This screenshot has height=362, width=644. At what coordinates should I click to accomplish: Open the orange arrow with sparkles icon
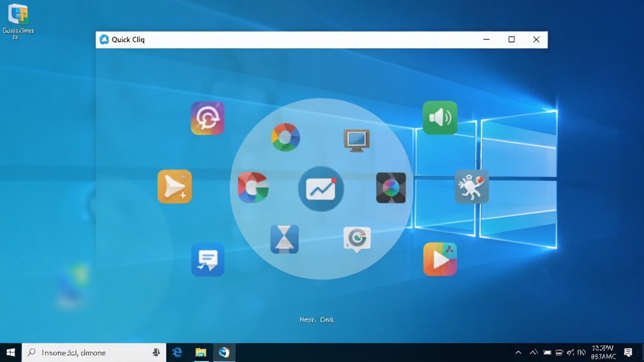175,187
